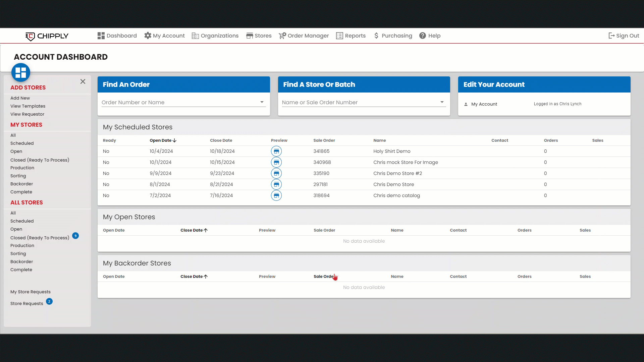
Task: Click View Templates under Add Stores
Action: tap(28, 106)
